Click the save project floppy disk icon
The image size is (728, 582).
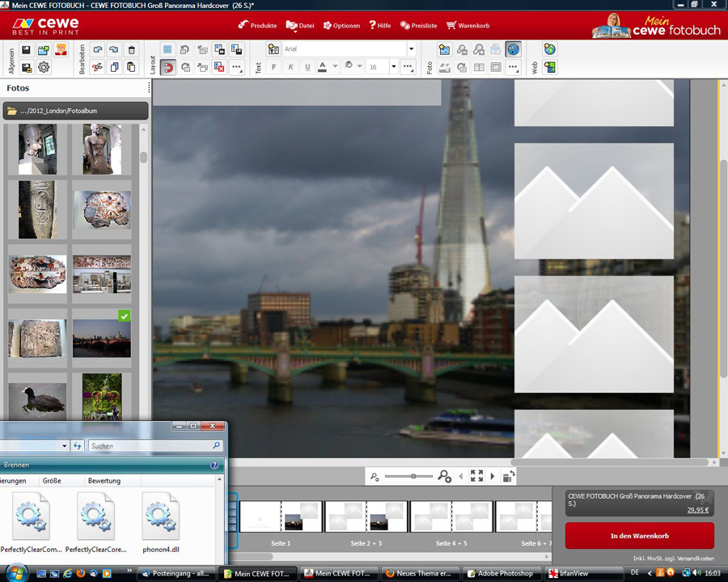pyautogui.click(x=26, y=50)
